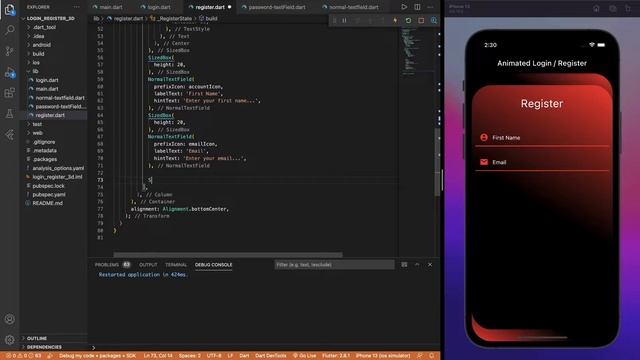Expand the android folder
This screenshot has width=640, height=360.
coord(42,45)
